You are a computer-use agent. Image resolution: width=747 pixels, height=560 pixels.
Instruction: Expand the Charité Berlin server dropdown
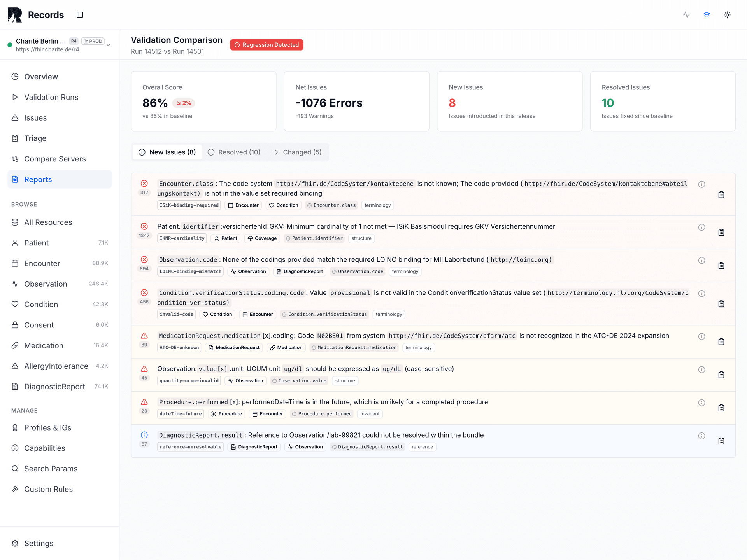click(109, 45)
